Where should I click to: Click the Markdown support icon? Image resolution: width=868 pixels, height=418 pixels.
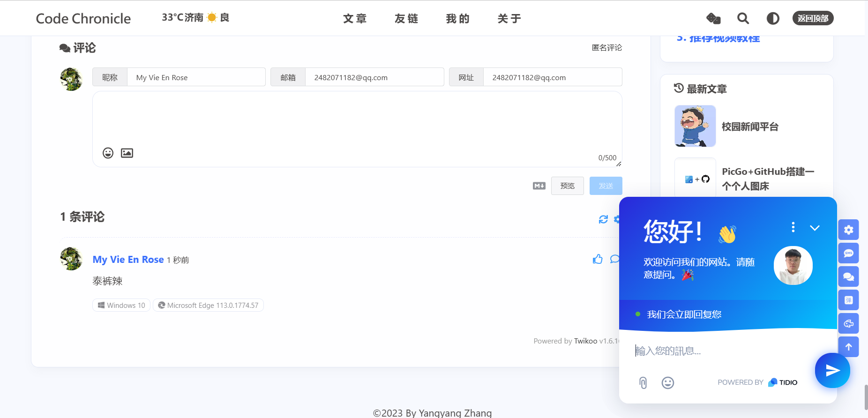point(539,186)
